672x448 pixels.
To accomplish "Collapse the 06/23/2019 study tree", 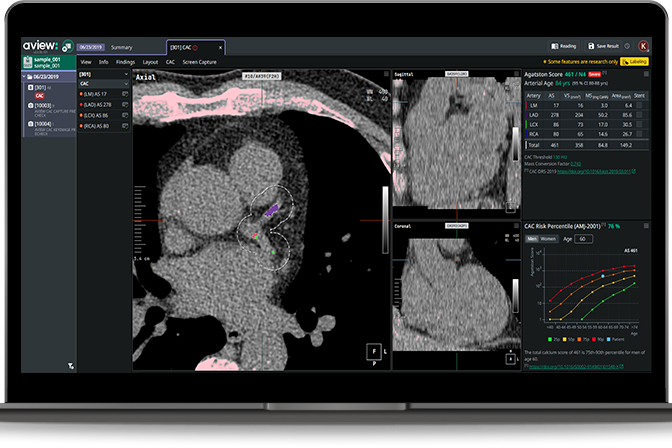I will click(24, 75).
